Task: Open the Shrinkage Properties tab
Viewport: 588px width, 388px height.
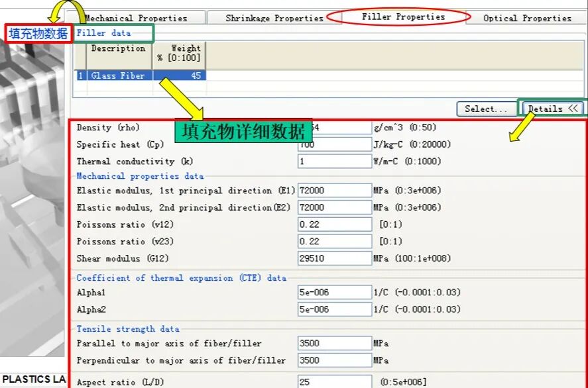Action: (x=274, y=18)
